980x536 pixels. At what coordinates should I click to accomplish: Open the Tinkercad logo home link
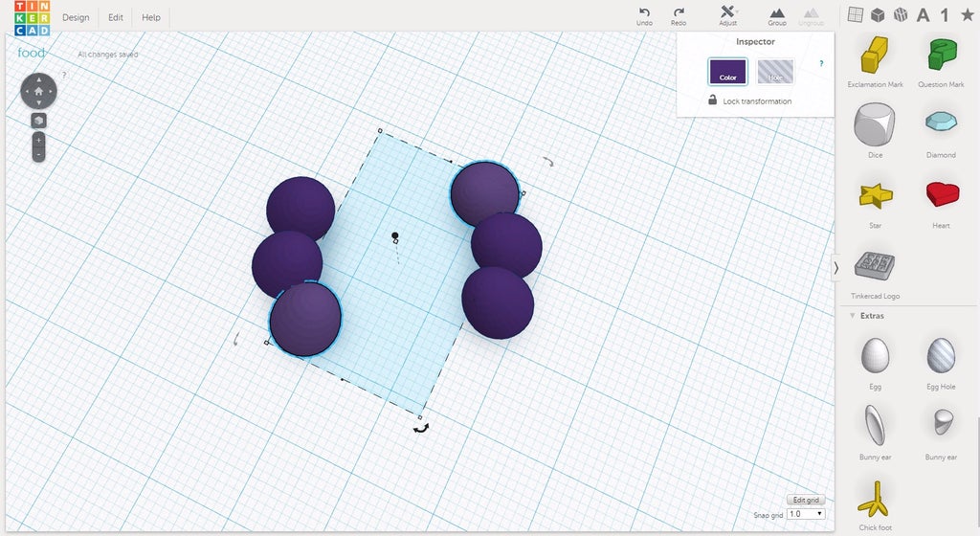[32, 18]
